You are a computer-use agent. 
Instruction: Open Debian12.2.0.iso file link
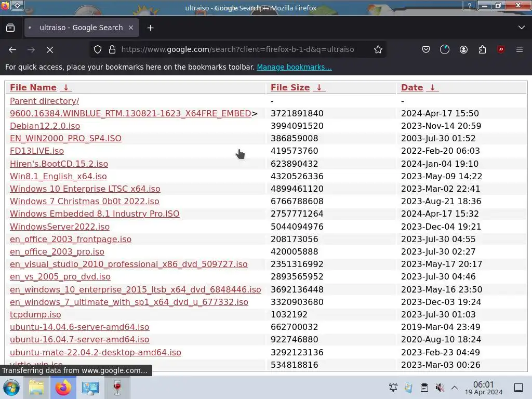click(x=45, y=126)
